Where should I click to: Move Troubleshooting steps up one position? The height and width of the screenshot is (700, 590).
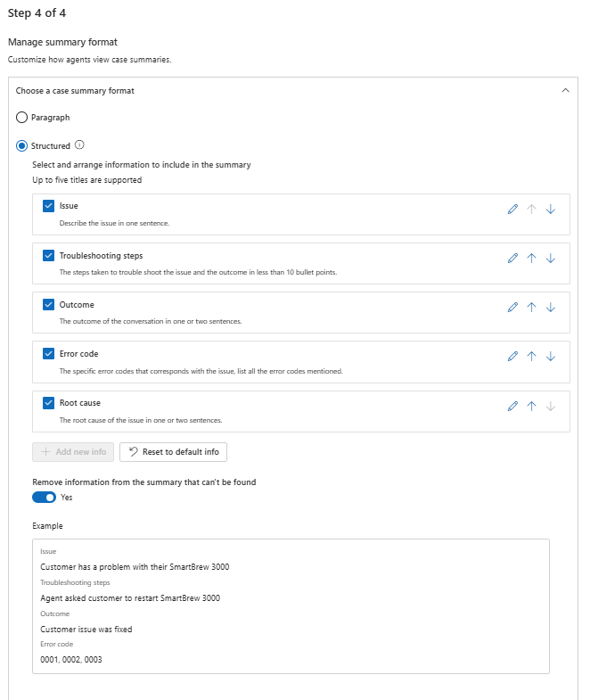coord(531,258)
